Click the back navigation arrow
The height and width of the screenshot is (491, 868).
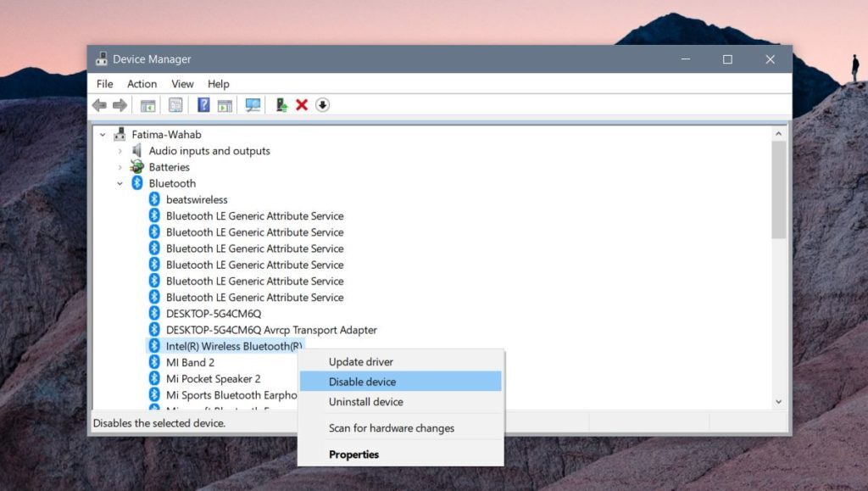pos(100,104)
